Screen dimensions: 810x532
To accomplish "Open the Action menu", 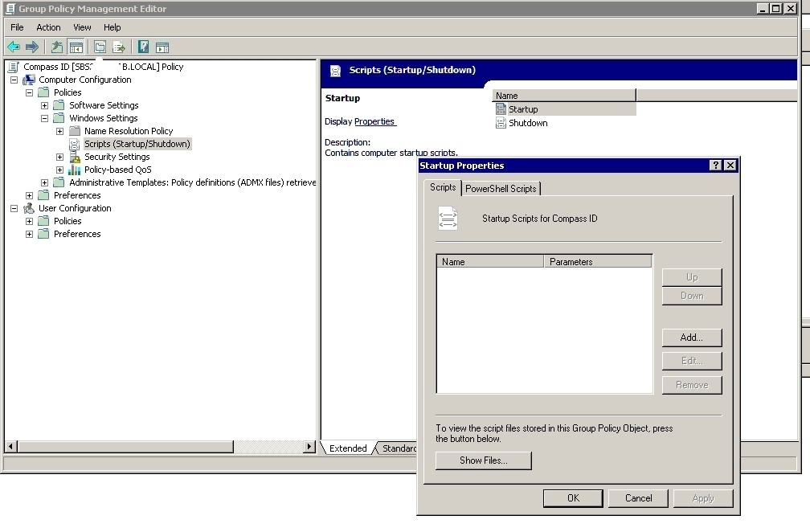I will click(48, 27).
